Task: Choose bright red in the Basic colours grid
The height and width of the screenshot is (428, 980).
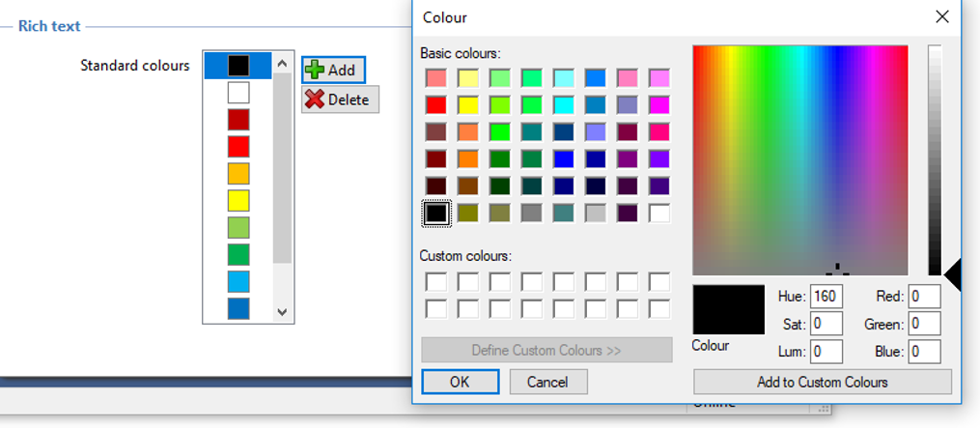Action: tap(436, 104)
